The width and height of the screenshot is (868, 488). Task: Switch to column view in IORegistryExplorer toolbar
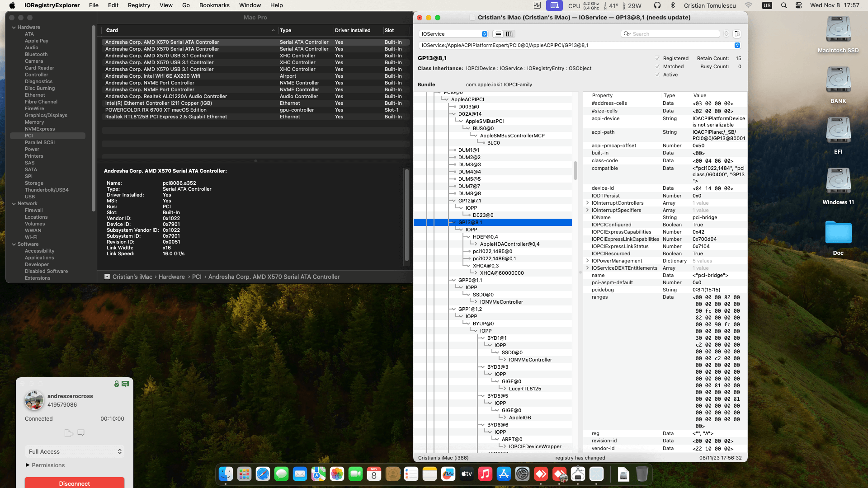[509, 34]
